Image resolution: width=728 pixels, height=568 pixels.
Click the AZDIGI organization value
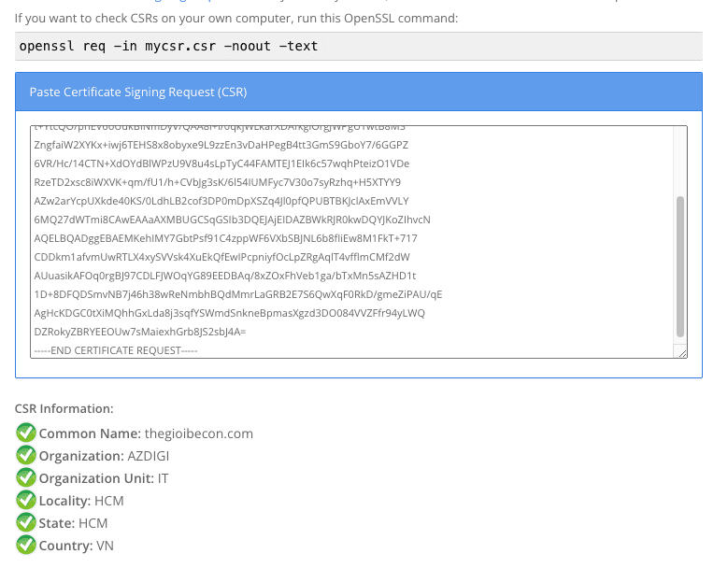click(x=148, y=456)
